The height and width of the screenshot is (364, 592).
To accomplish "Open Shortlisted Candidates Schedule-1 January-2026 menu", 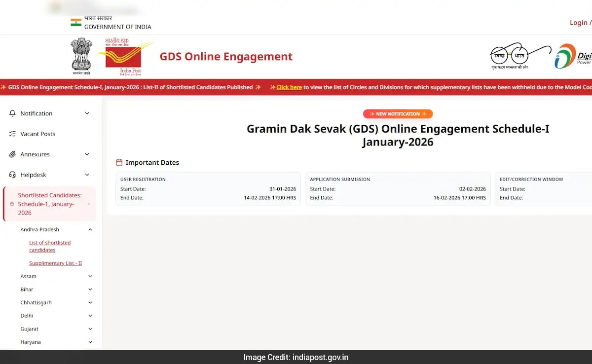I will click(49, 204).
